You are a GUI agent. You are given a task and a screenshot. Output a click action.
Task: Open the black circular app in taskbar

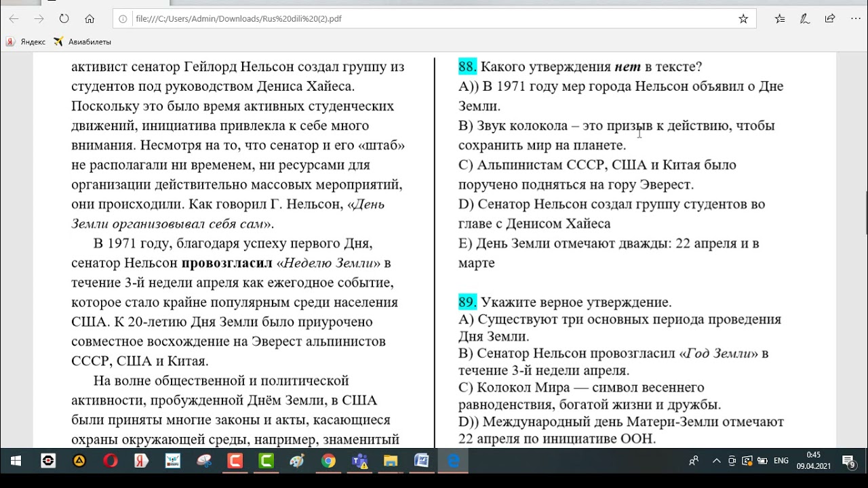pos(48,461)
